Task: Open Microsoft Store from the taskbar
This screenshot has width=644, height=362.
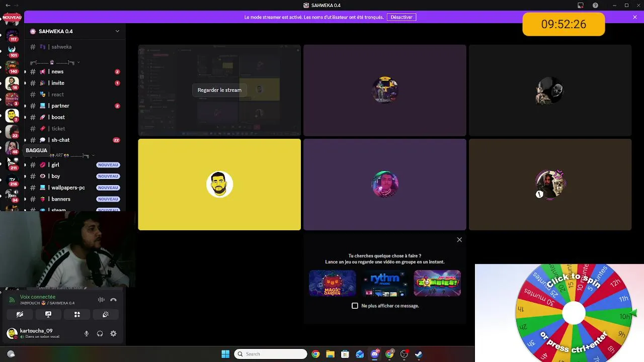Action: click(x=345, y=354)
